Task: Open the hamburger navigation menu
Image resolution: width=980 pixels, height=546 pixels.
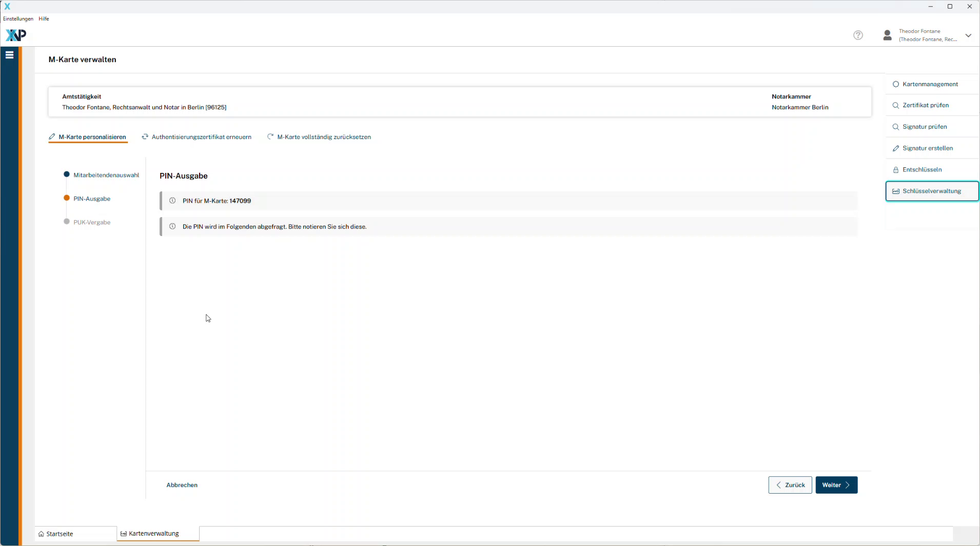Action: click(x=9, y=55)
